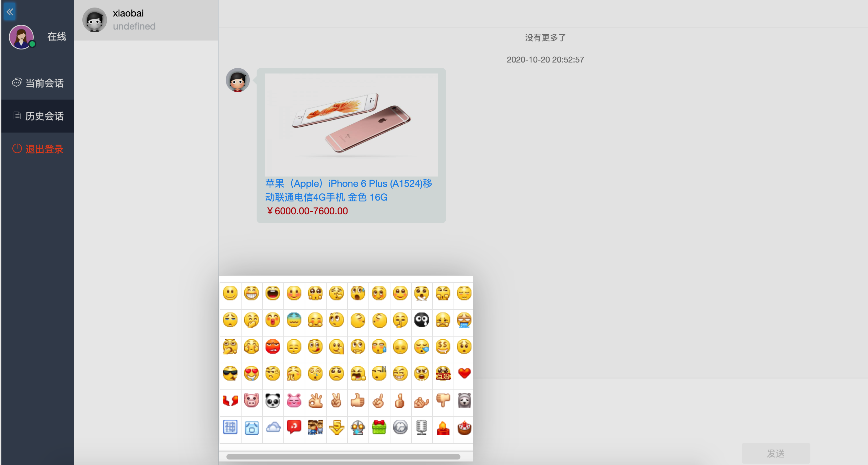Insert the group of people emoji

point(315,427)
